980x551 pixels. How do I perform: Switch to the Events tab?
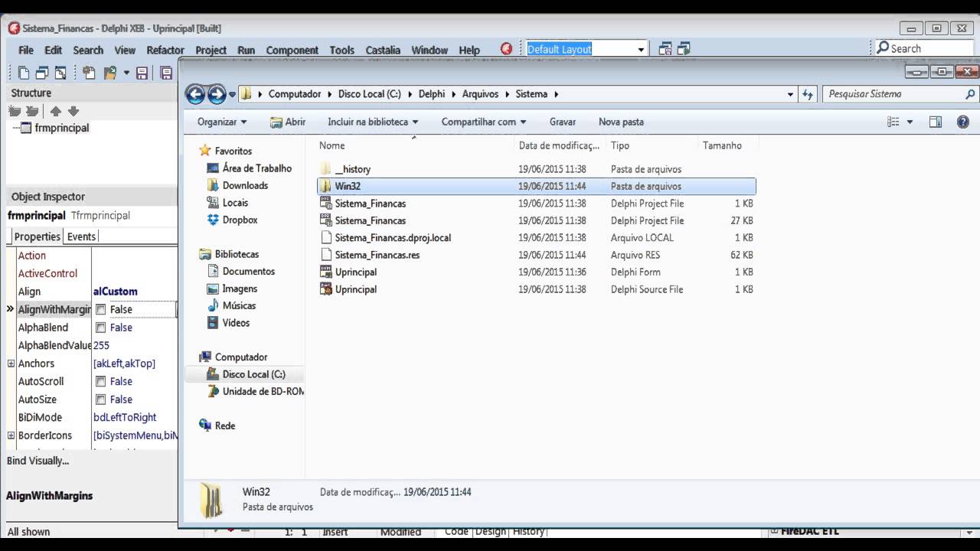(81, 236)
